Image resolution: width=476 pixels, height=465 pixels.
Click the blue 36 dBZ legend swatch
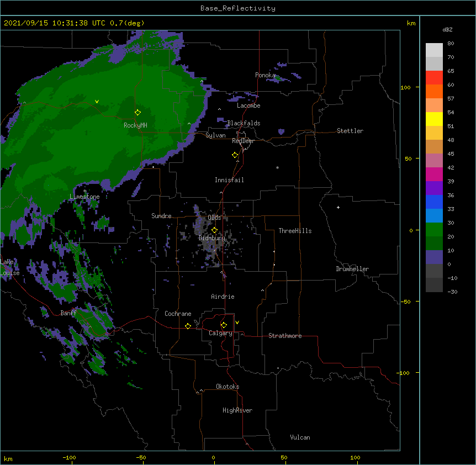point(434,202)
